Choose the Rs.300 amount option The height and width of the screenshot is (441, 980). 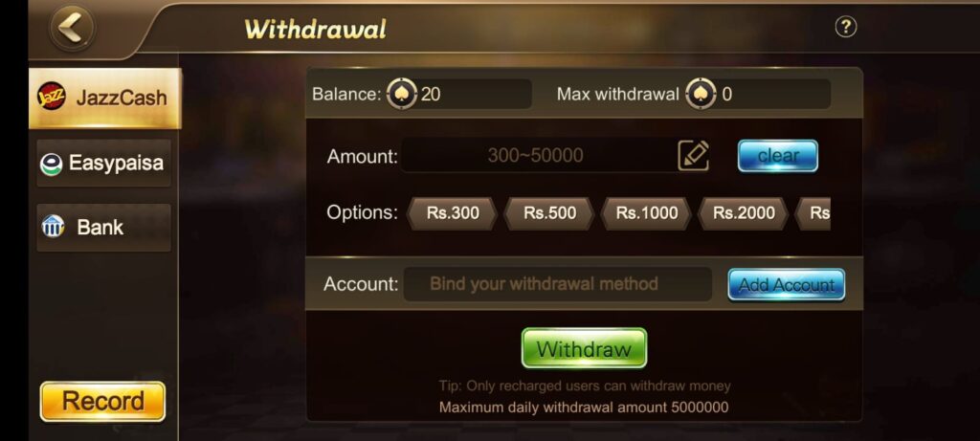coord(453,213)
